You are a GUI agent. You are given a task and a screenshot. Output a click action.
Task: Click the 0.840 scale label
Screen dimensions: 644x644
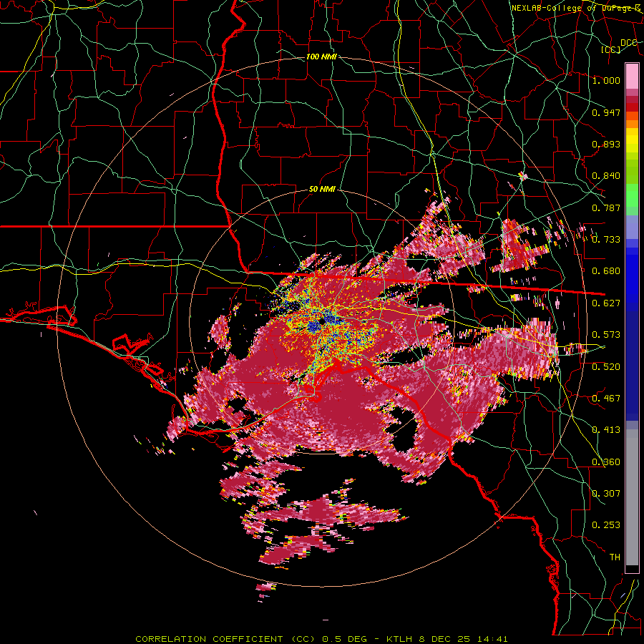(x=606, y=176)
